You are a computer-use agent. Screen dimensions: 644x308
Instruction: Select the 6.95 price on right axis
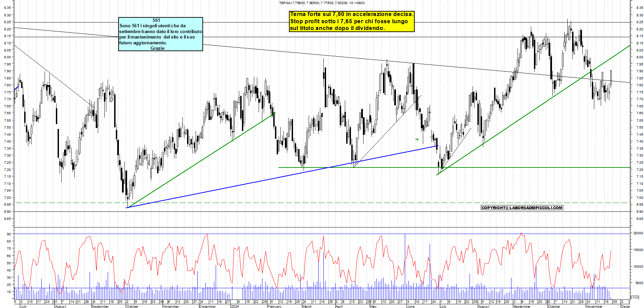[639, 204]
